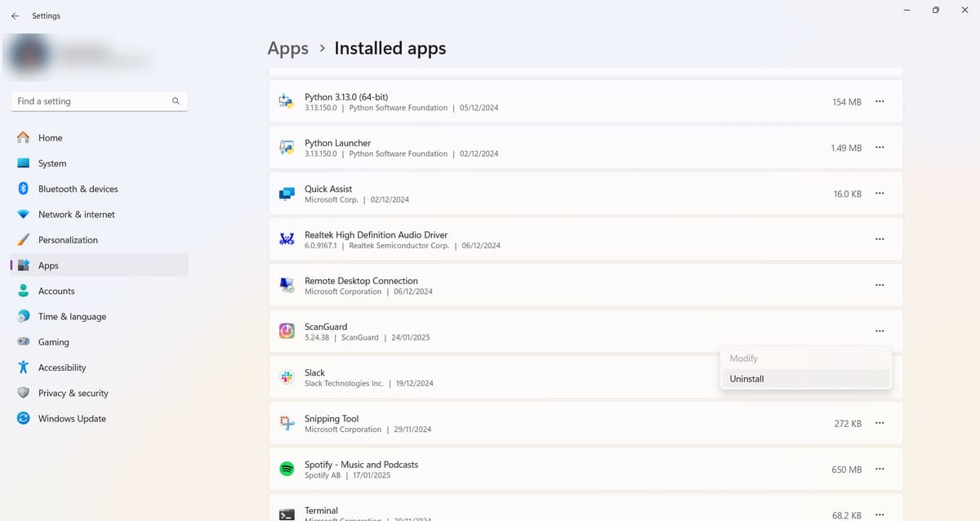The width and height of the screenshot is (980, 521).
Task: Click the Quick Assist app icon
Action: (x=287, y=194)
